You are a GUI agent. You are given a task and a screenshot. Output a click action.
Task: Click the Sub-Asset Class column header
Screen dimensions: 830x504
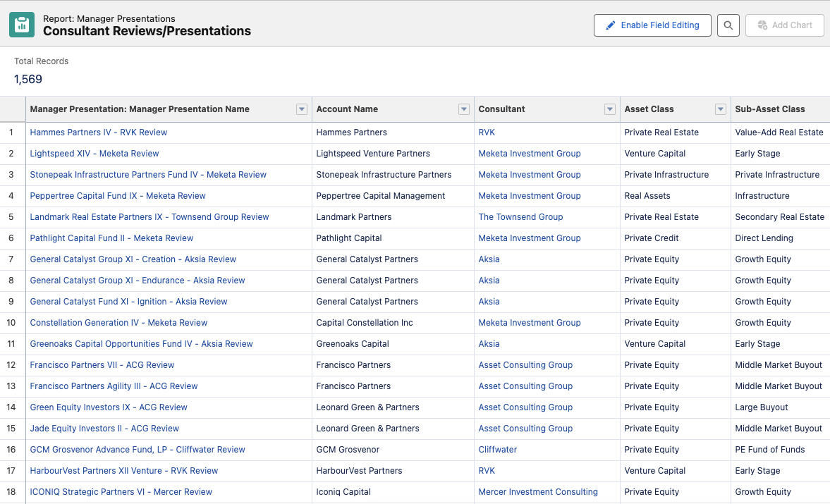[x=770, y=109]
